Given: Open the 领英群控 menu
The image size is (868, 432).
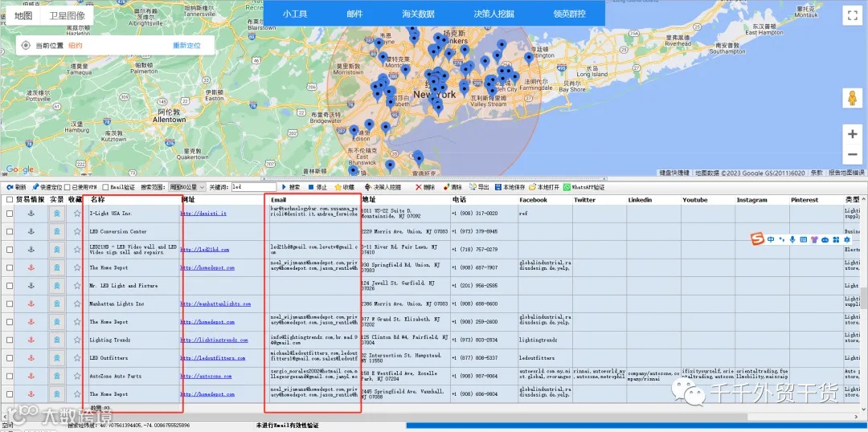Looking at the screenshot, I should pos(570,14).
